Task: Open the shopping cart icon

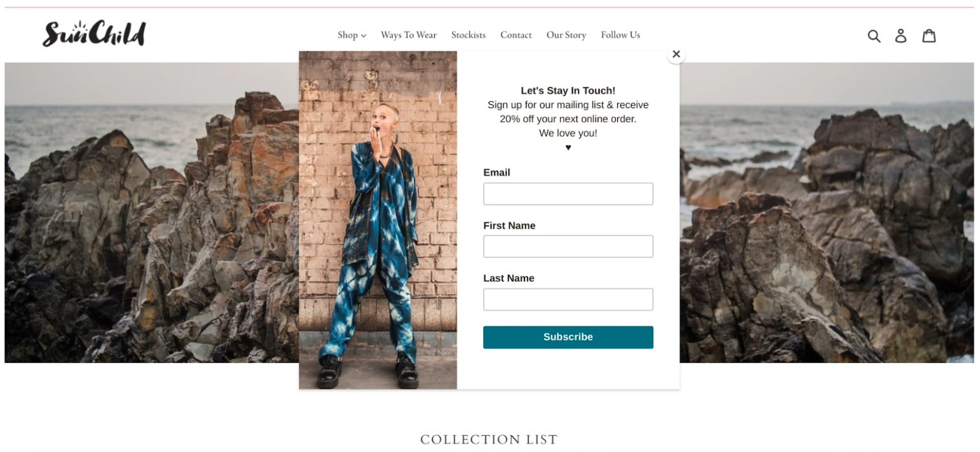Action: (x=929, y=36)
